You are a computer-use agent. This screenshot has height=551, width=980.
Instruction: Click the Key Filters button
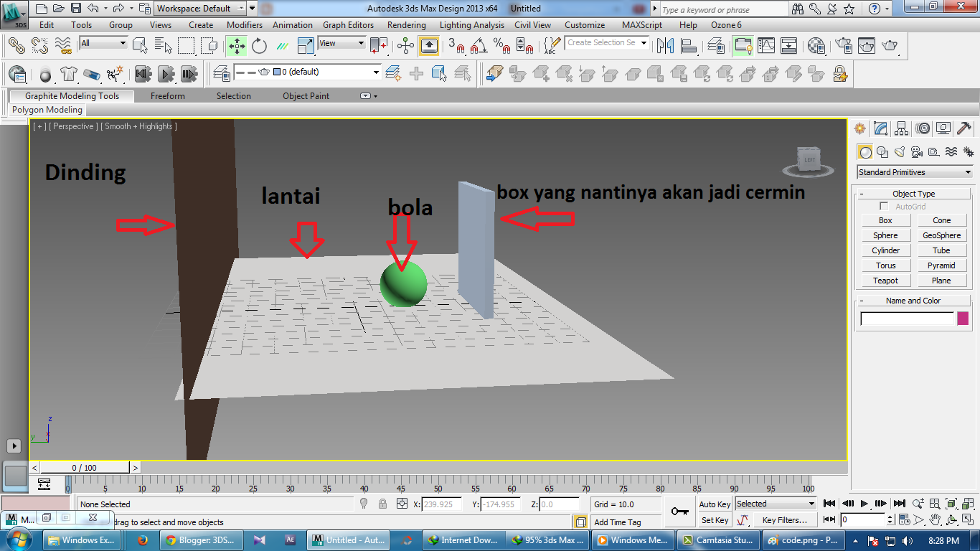784,520
